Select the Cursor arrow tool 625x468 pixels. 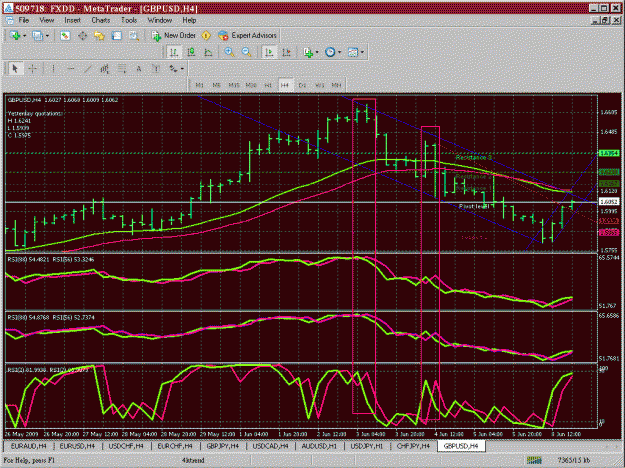tap(15, 69)
